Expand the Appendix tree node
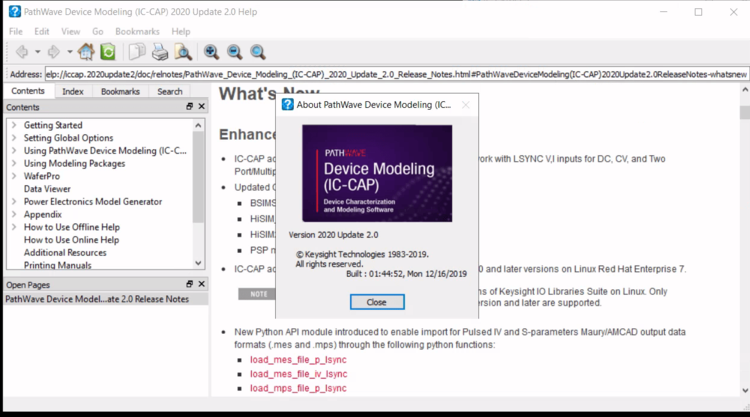The image size is (750, 417). point(13,214)
